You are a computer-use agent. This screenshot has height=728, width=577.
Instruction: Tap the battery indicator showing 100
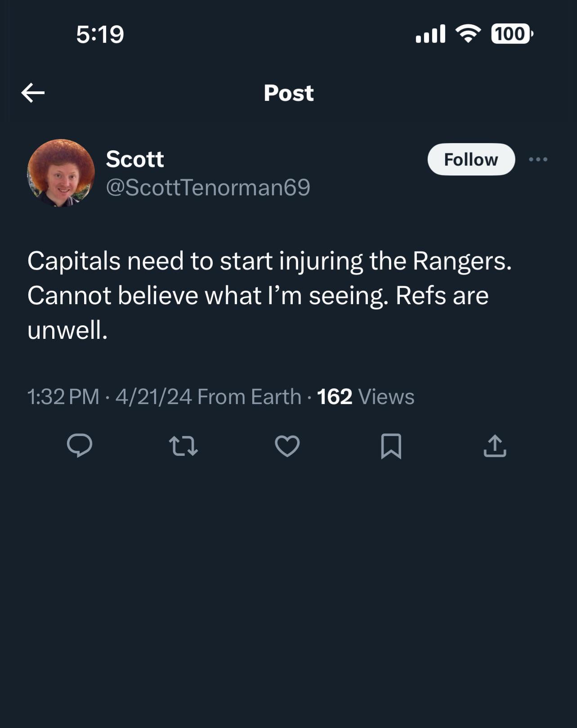point(511,34)
